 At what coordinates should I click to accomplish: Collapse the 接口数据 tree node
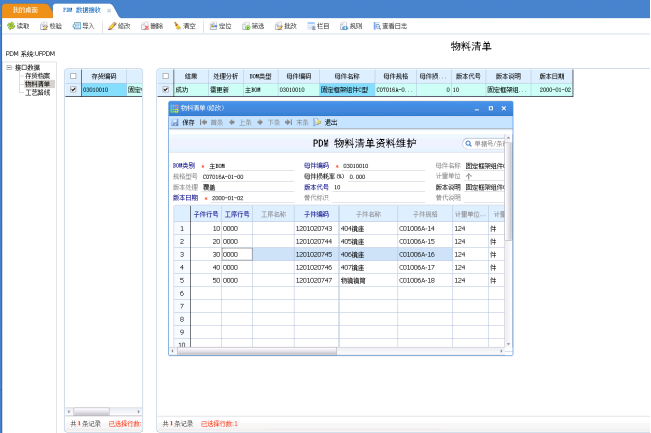click(x=9, y=67)
